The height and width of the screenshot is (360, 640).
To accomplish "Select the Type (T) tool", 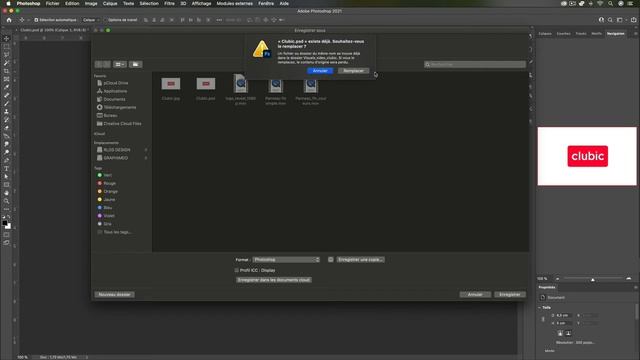I will click(x=6, y=169).
